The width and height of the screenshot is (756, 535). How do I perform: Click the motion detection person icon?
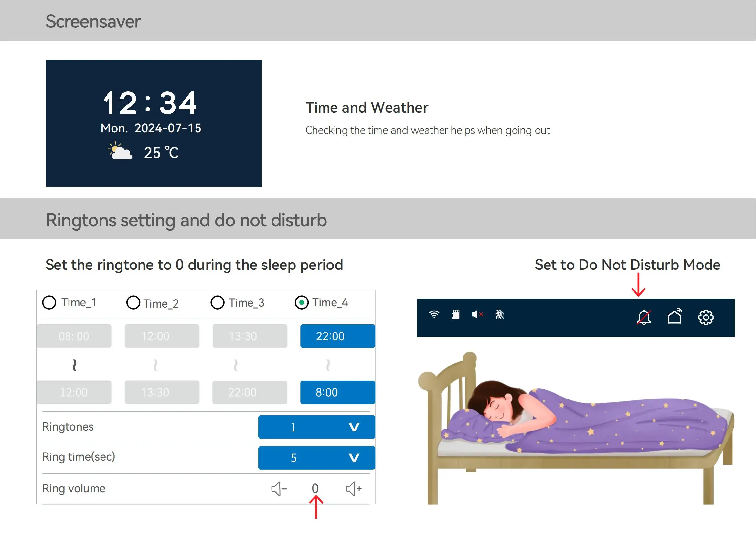(499, 315)
